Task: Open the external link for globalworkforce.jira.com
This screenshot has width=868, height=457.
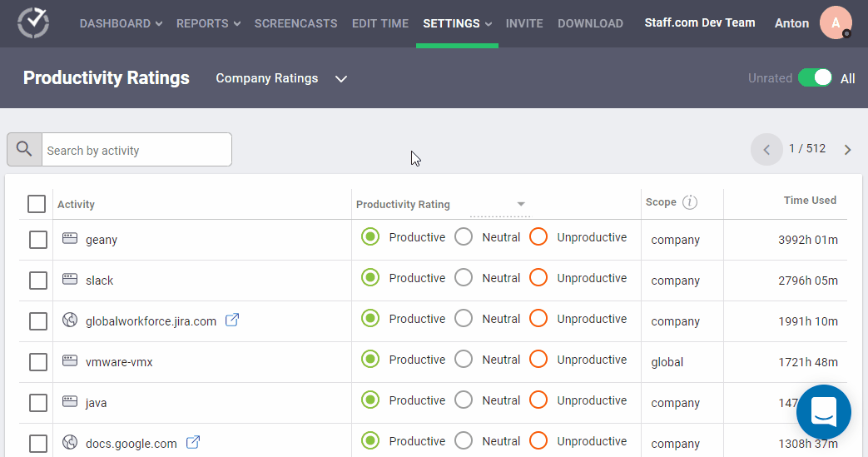Action: [233, 320]
